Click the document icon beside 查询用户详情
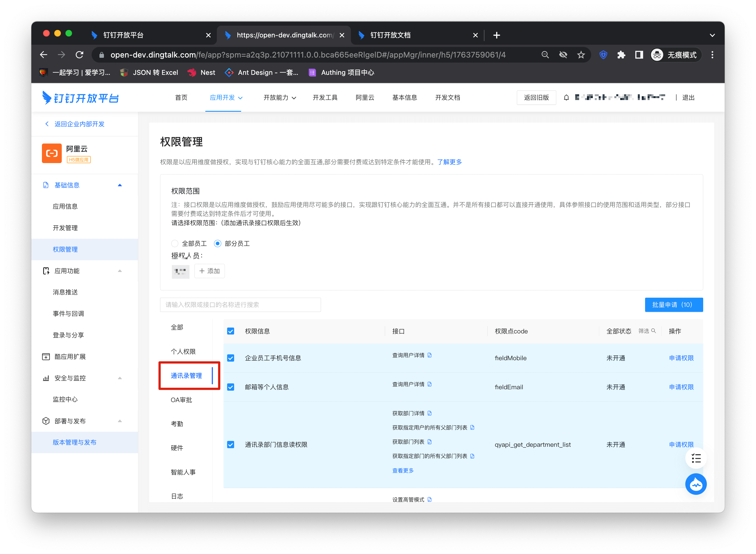 (x=431, y=355)
